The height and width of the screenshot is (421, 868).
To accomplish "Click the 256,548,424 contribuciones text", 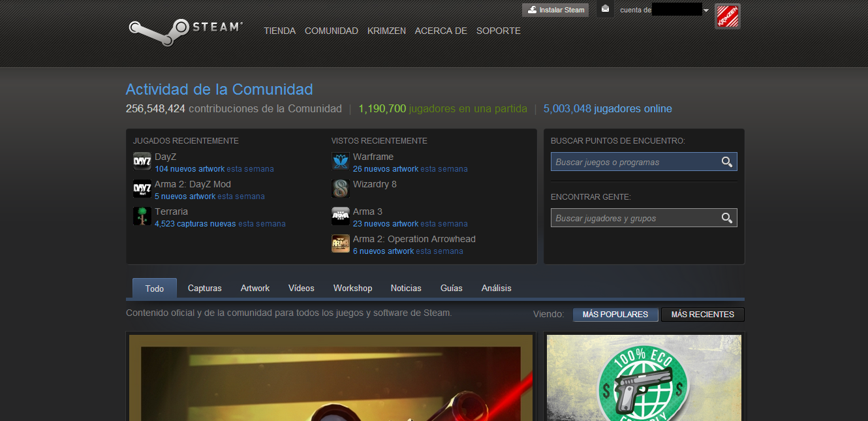I will tap(234, 109).
